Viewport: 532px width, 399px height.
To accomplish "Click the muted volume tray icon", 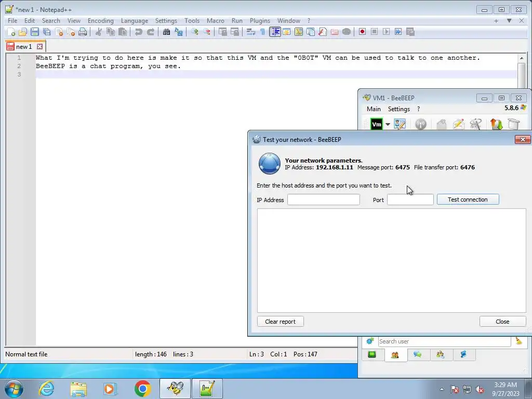I will pos(480,390).
